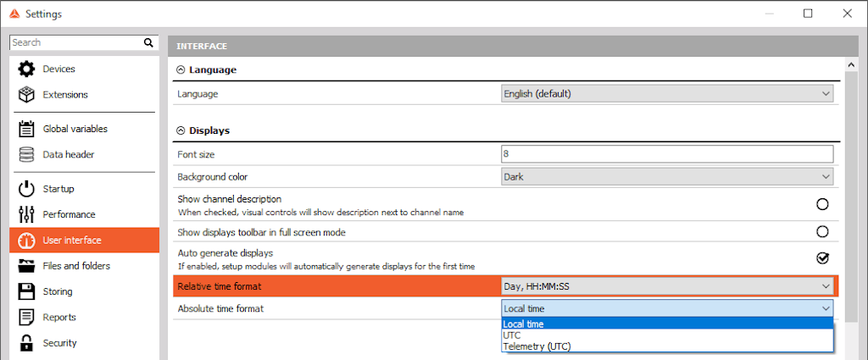Click the Background color label
The image size is (868, 360).
tap(213, 177)
